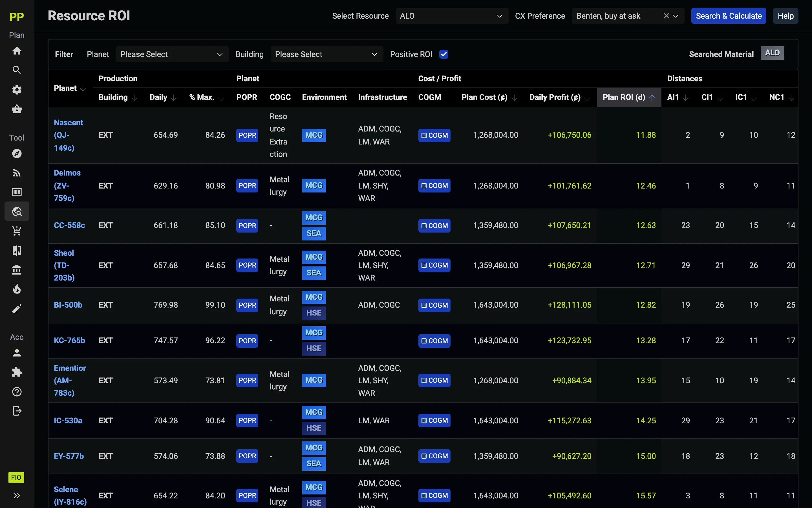
Task: Open Selene (IY-816c) planet link
Action: click(70, 496)
